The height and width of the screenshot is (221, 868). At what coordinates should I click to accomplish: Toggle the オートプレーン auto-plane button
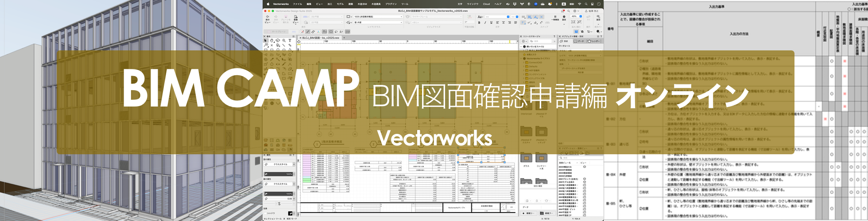[x=279, y=31]
